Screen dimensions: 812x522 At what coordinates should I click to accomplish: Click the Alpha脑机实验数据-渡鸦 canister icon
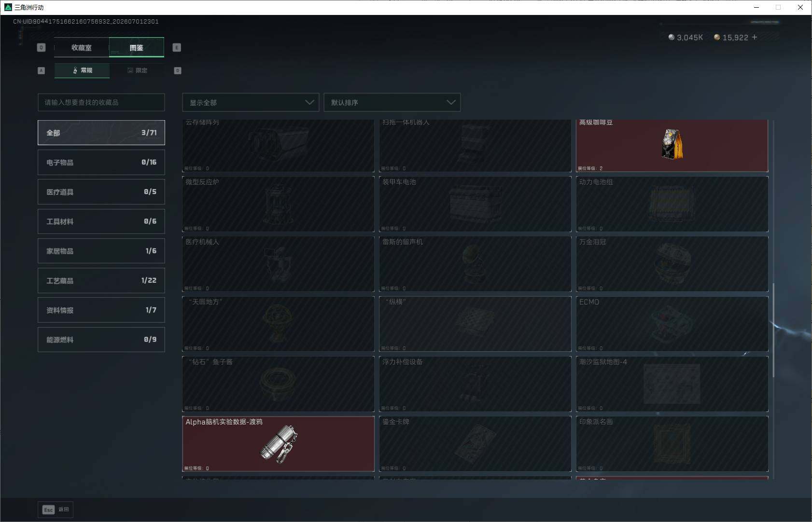click(279, 444)
